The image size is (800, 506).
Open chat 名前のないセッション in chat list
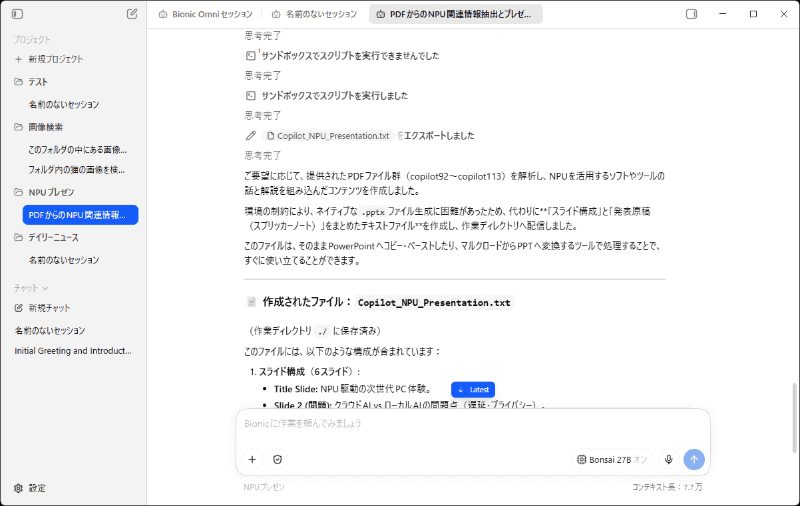50,331
